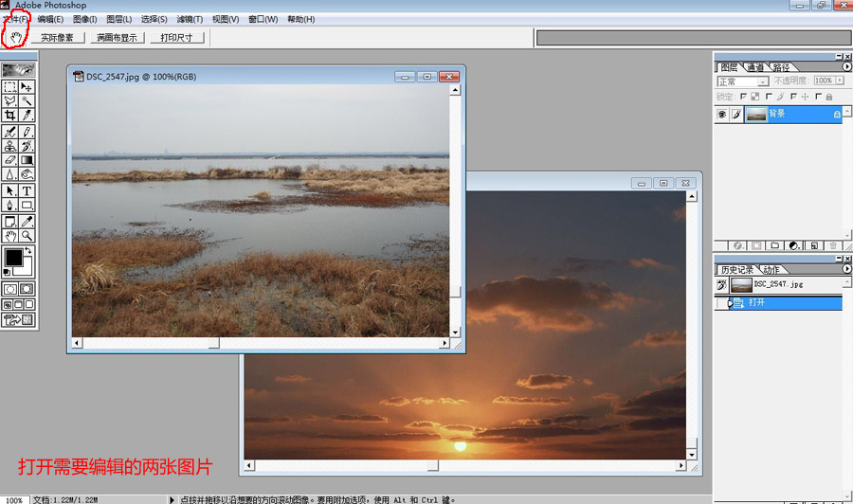The image size is (853, 504).
Task: Toggle visibility of 背景 layer
Action: click(x=722, y=115)
